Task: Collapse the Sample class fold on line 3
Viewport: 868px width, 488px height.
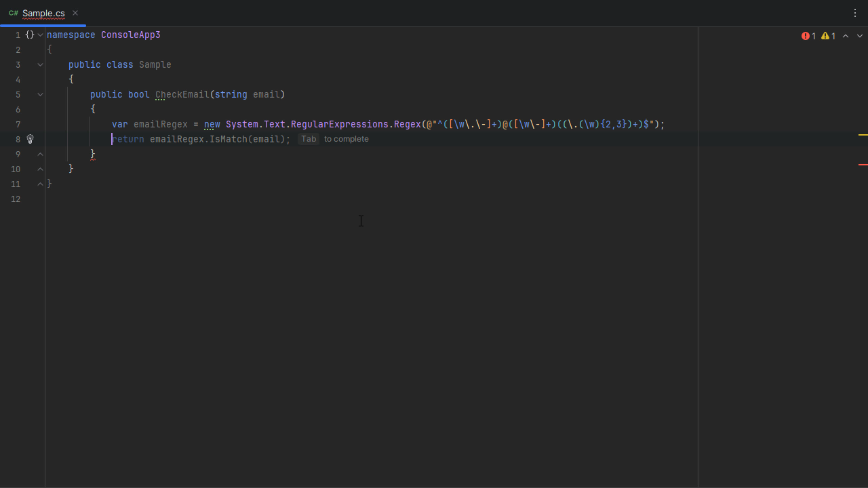Action: 40,64
